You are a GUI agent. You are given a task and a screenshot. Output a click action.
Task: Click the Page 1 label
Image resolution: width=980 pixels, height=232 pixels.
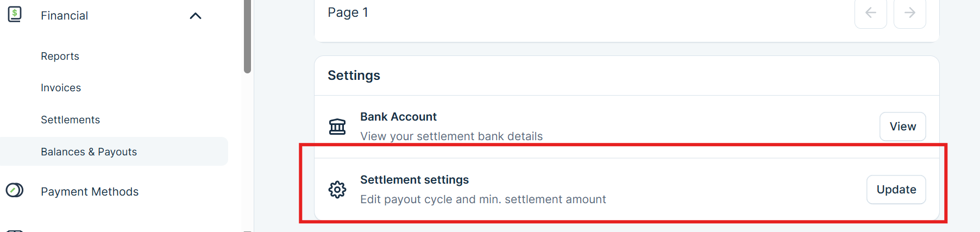pos(348,12)
